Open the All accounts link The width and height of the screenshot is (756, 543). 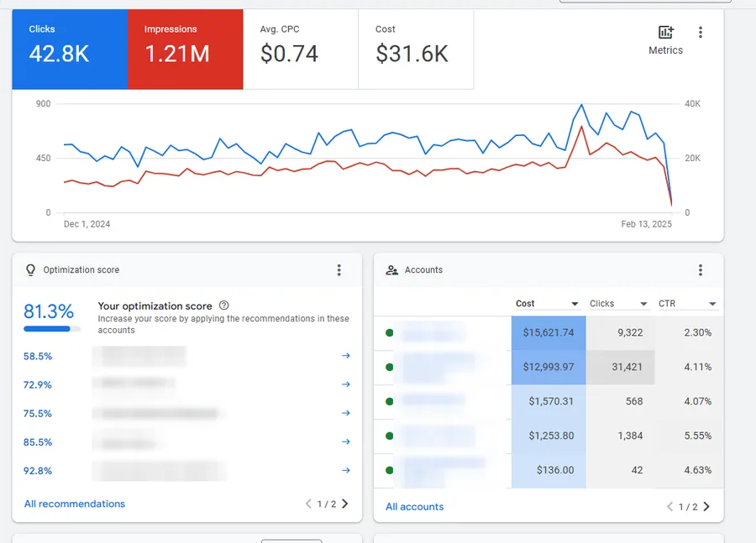point(415,506)
